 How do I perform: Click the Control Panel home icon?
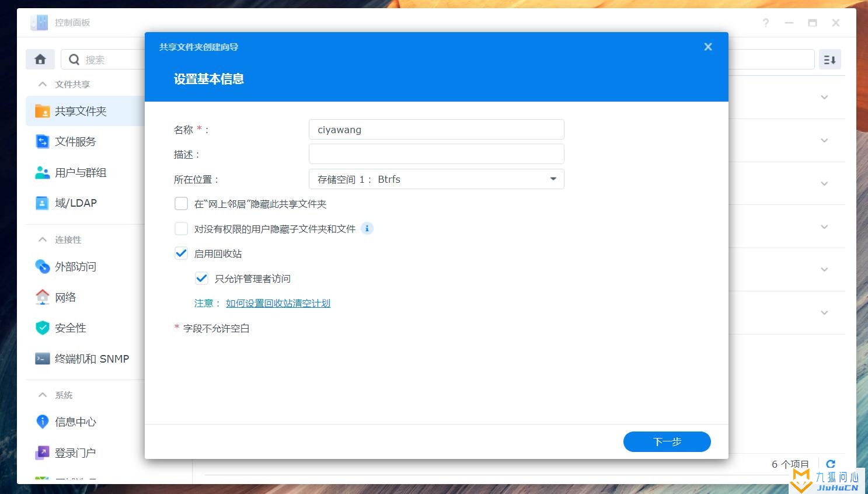coord(40,60)
